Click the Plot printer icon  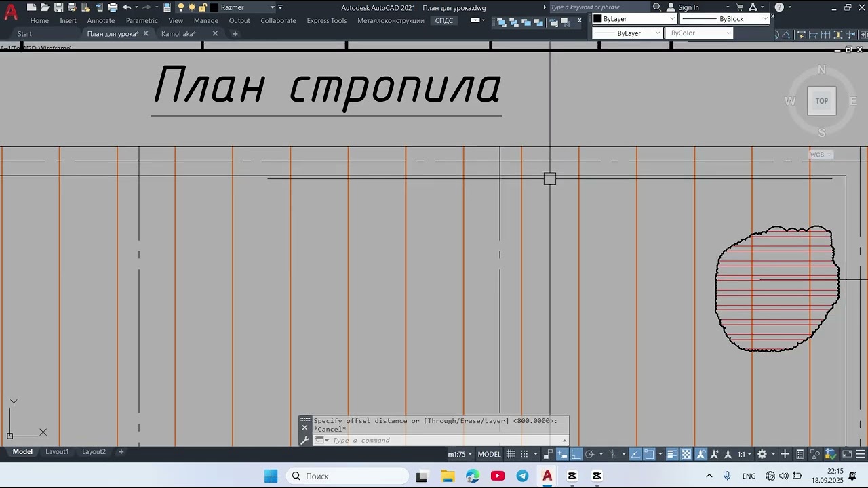[x=113, y=7]
